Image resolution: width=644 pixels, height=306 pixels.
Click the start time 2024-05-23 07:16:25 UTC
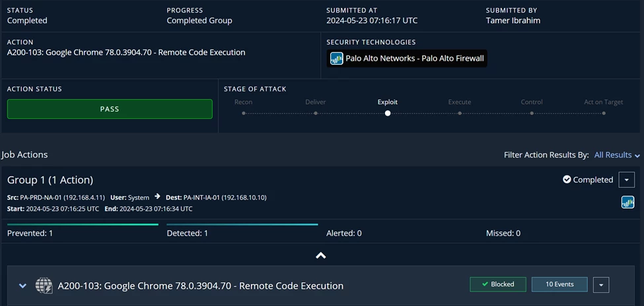(x=63, y=209)
